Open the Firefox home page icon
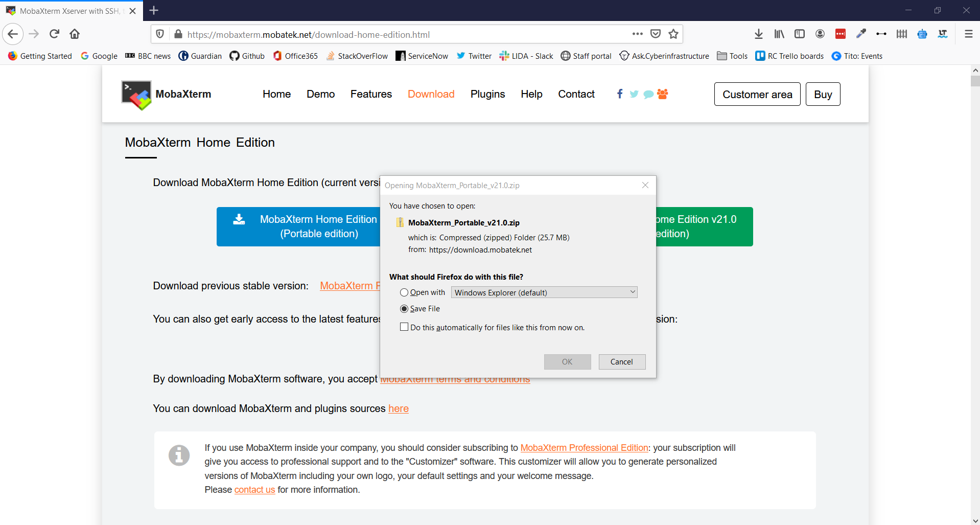980x525 pixels. 75,34
